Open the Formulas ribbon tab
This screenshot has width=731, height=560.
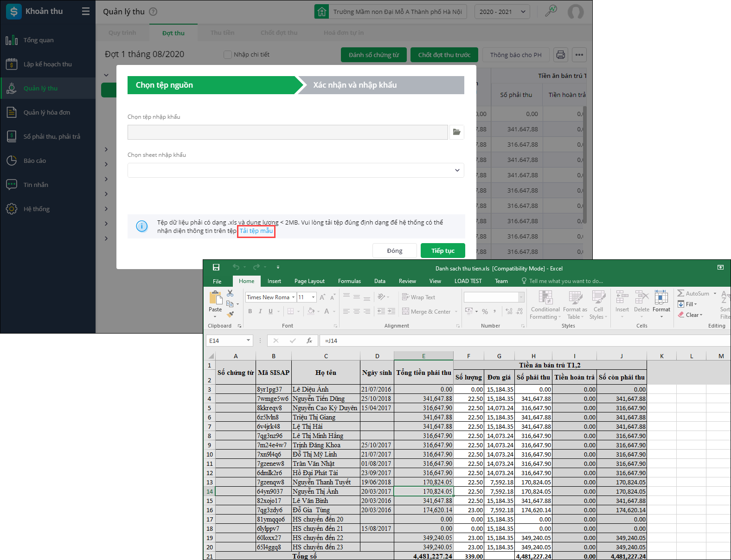[349, 281]
